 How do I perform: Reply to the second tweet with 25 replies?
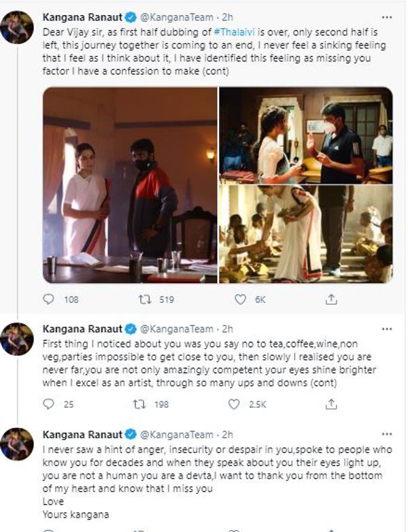coord(48,405)
